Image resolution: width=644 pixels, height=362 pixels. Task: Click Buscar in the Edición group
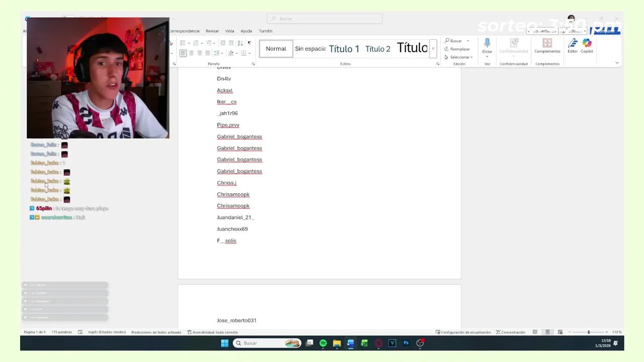(453, 41)
